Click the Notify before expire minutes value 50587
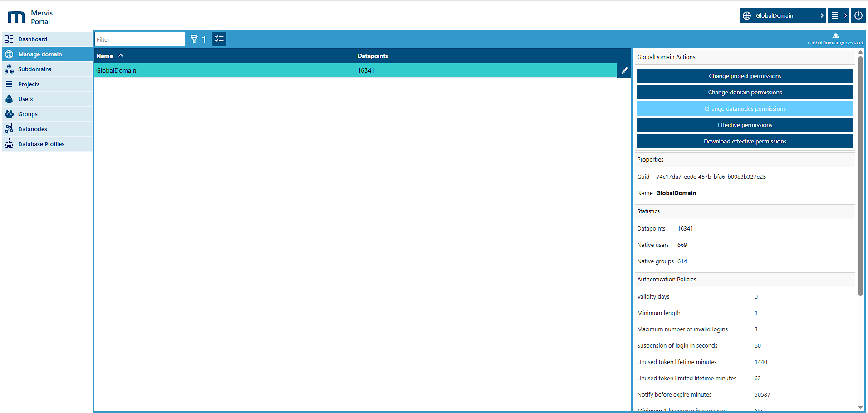 pyautogui.click(x=762, y=394)
